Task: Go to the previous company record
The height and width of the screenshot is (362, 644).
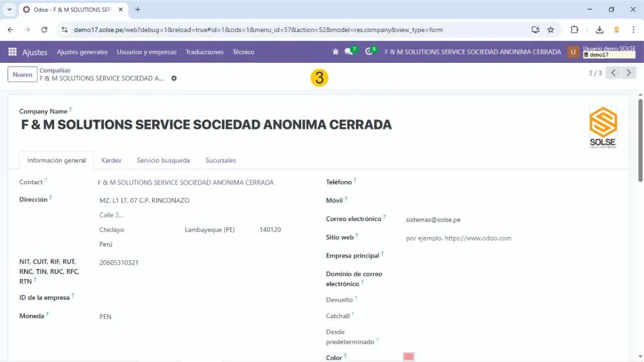Action: [613, 73]
